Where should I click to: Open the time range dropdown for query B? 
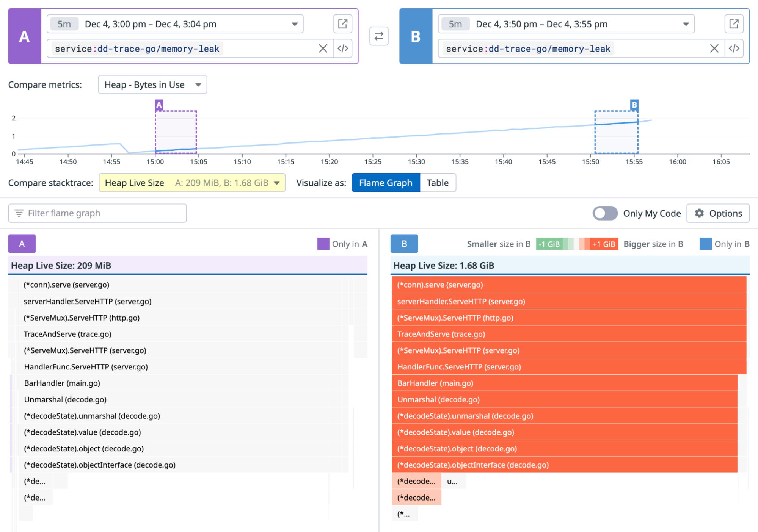coord(686,24)
